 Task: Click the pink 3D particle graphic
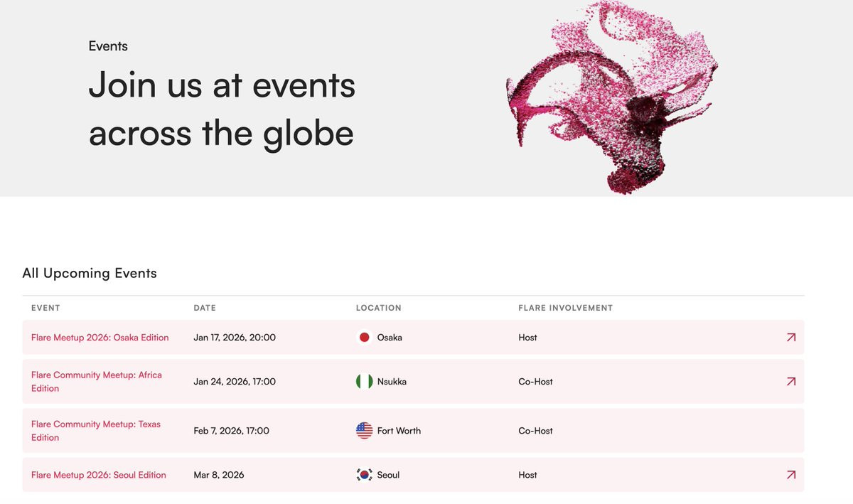tap(611, 96)
